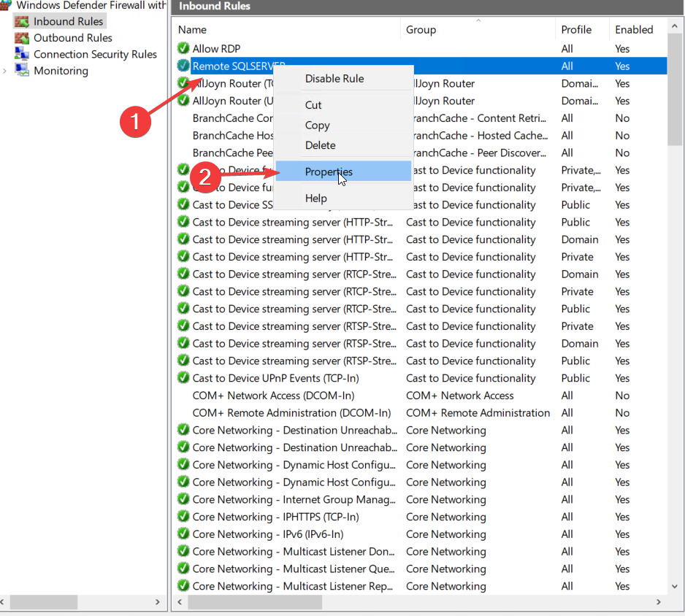The image size is (685, 616).
Task: Click the Connection Security Rules icon
Action: click(21, 54)
